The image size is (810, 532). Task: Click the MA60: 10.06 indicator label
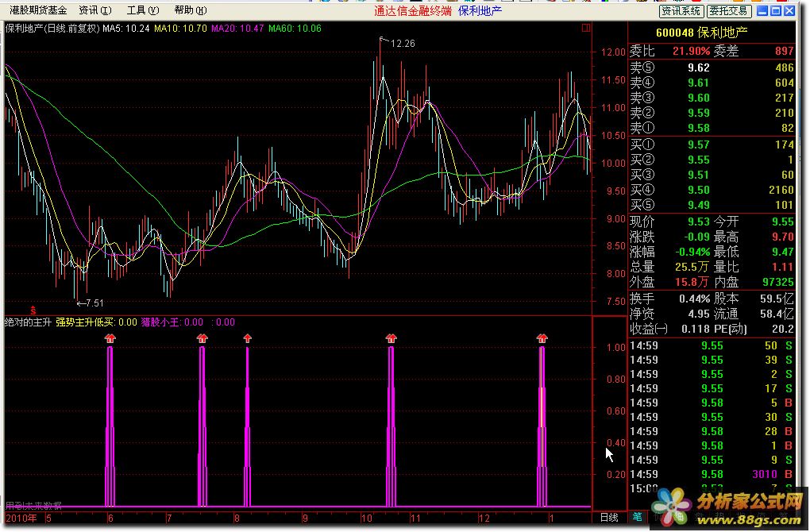click(x=295, y=29)
